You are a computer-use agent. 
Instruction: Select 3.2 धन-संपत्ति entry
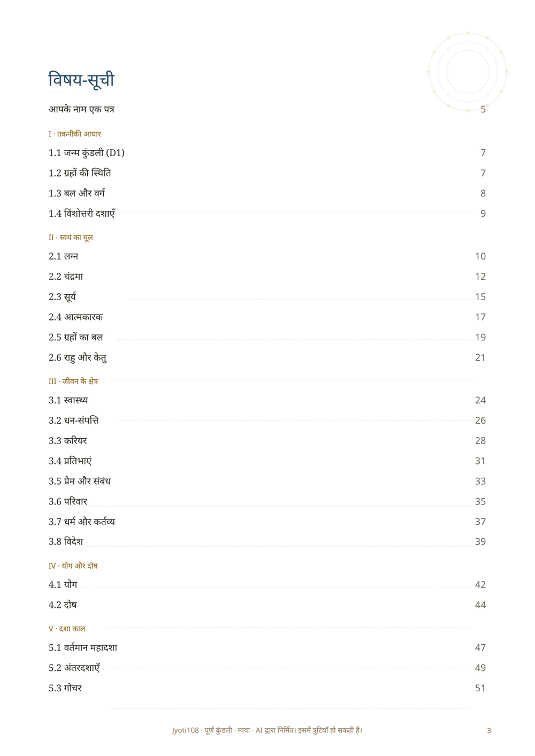point(267,421)
